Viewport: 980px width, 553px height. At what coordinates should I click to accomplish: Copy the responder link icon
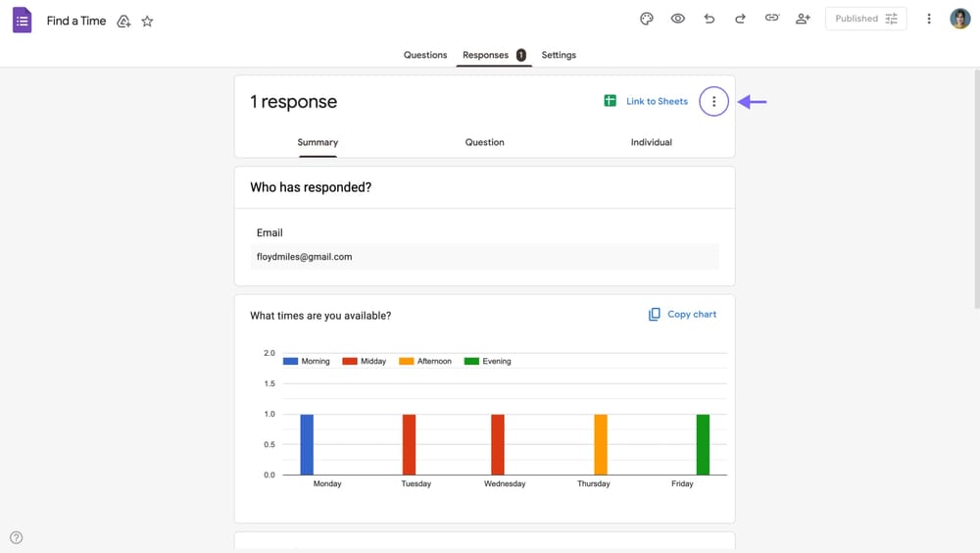coord(771,19)
